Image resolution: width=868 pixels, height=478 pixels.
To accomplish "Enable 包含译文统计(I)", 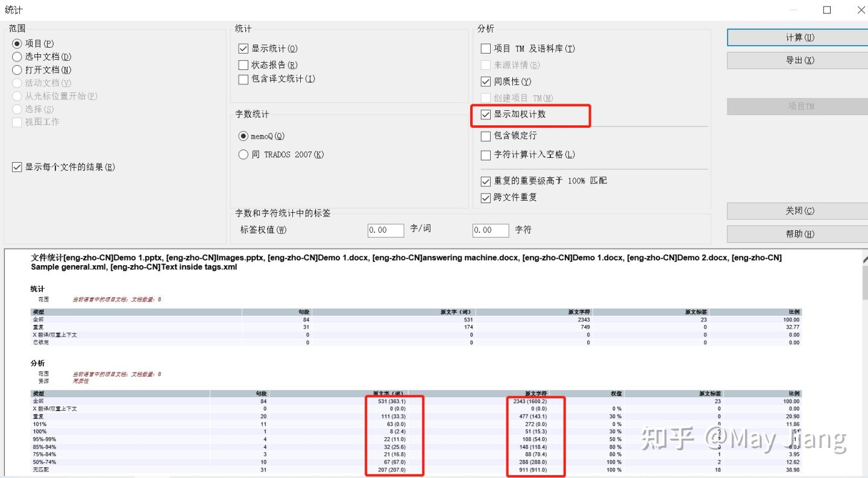I will [x=244, y=79].
